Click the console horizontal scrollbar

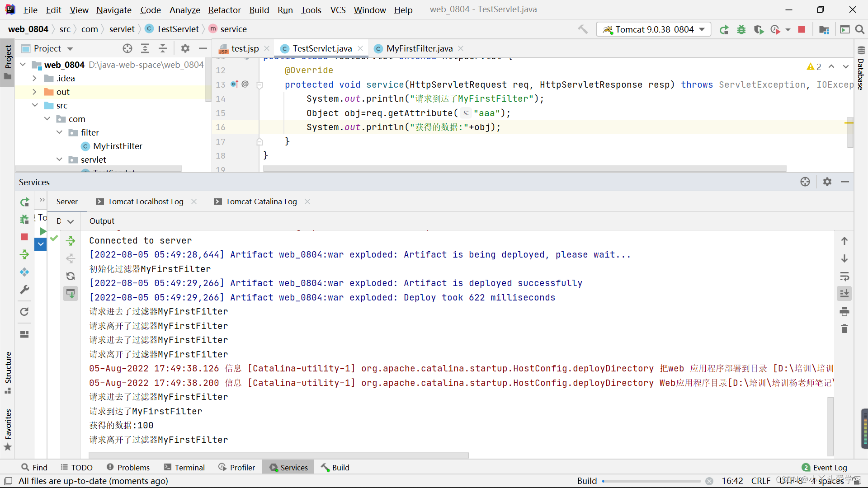click(x=279, y=455)
